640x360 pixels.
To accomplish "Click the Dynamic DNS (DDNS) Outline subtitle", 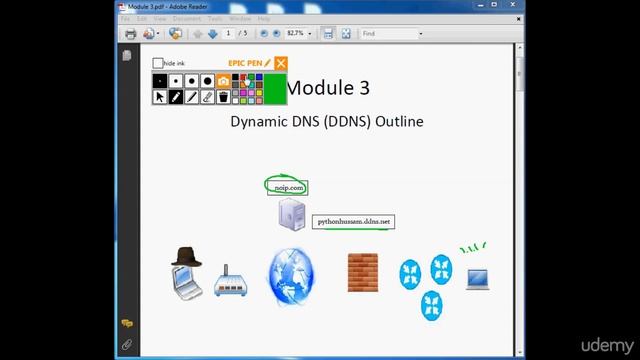I will 327,122.
